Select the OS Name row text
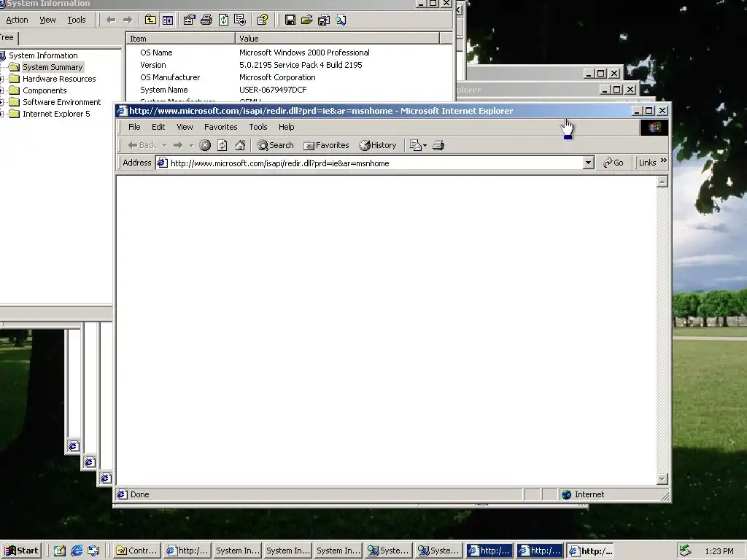Image resolution: width=747 pixels, height=560 pixels. pos(156,52)
